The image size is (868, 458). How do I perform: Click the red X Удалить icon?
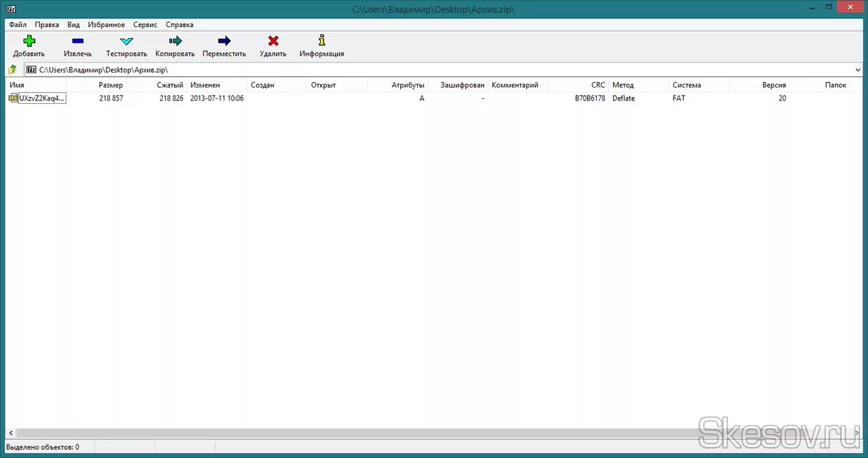point(273,41)
